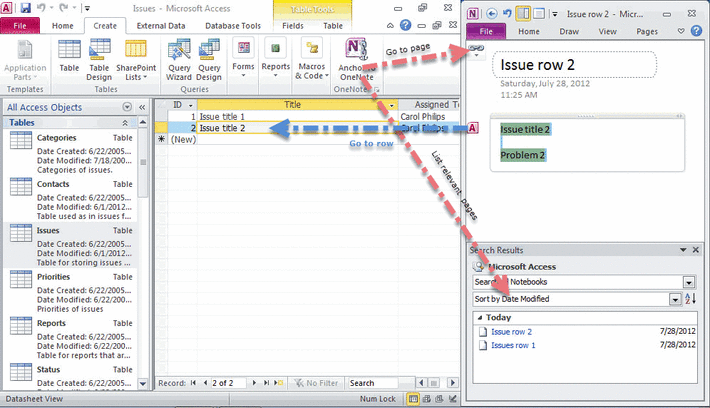This screenshot has width=710, height=408.
Task: Open All Access Objects dropdown menu
Action: tap(127, 107)
